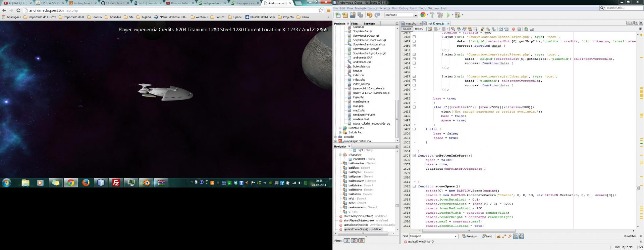The image size is (644, 250).
Task: Open the Team menu
Action: pyautogui.click(x=413, y=8)
